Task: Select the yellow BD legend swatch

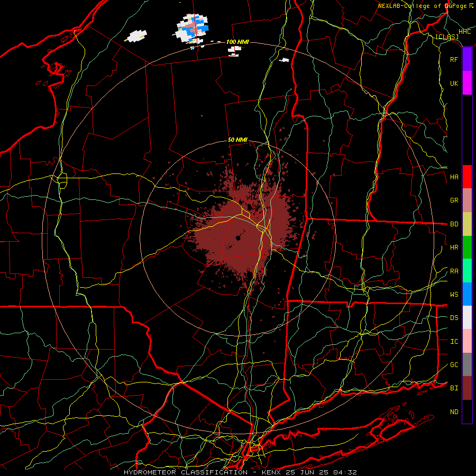Action: click(x=467, y=224)
